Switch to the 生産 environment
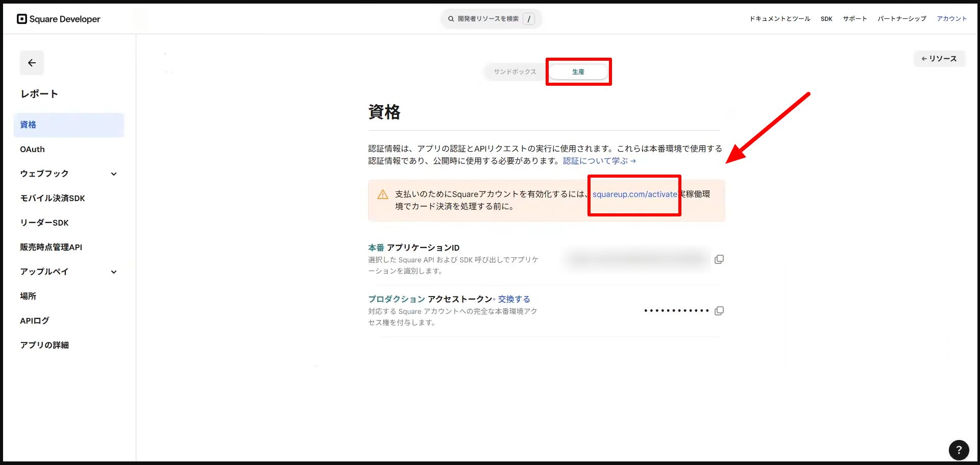Screen dimensions: 980x465 (x=578, y=72)
